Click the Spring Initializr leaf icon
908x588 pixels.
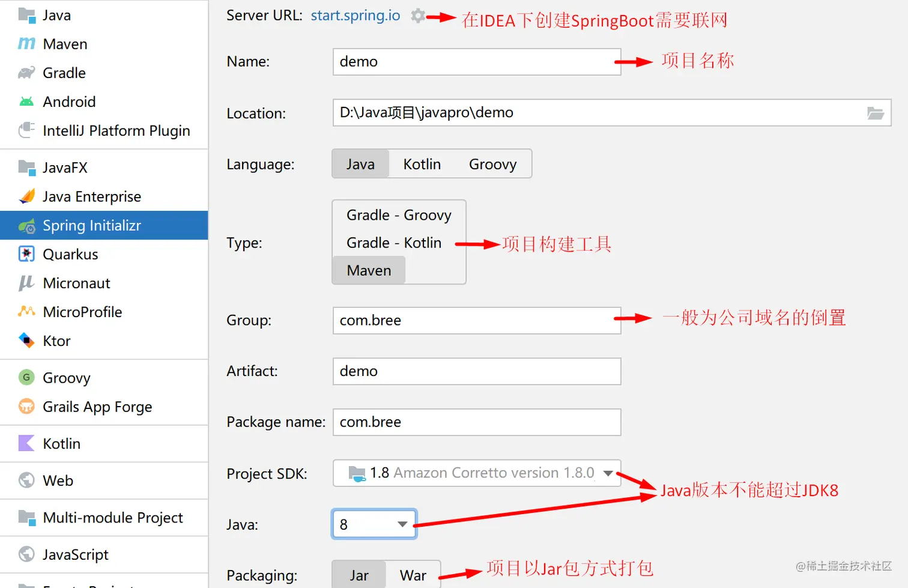tap(26, 226)
